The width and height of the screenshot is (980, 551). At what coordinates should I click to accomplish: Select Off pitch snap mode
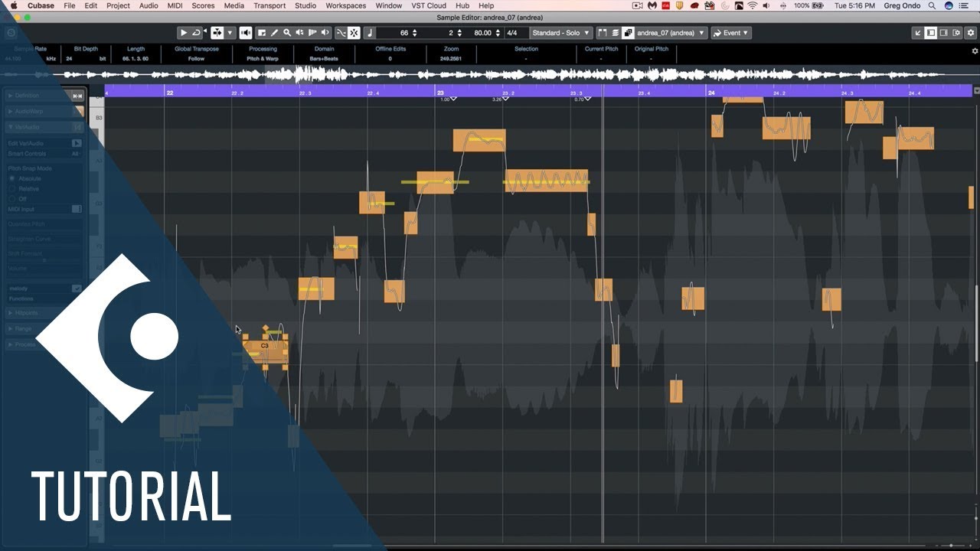coord(11,198)
